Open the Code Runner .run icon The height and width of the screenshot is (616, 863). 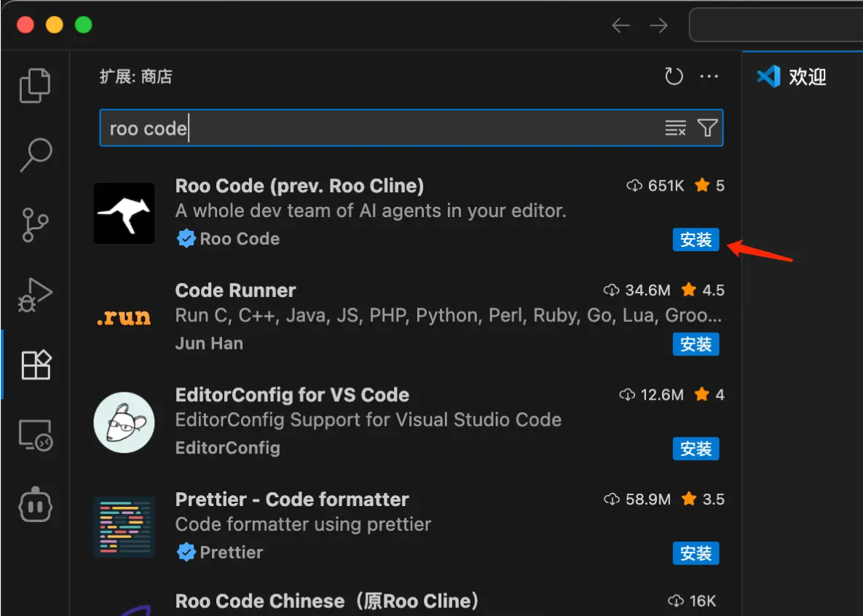pyautogui.click(x=124, y=317)
